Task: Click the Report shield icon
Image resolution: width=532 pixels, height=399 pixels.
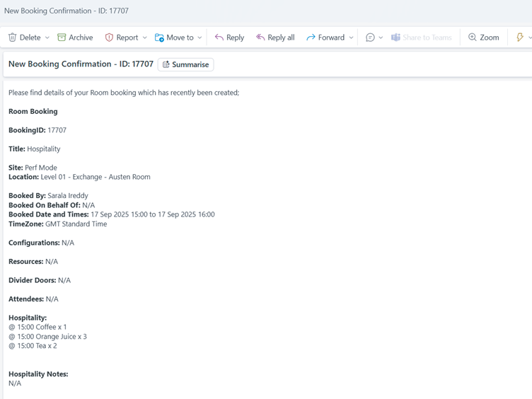Action: (x=109, y=37)
